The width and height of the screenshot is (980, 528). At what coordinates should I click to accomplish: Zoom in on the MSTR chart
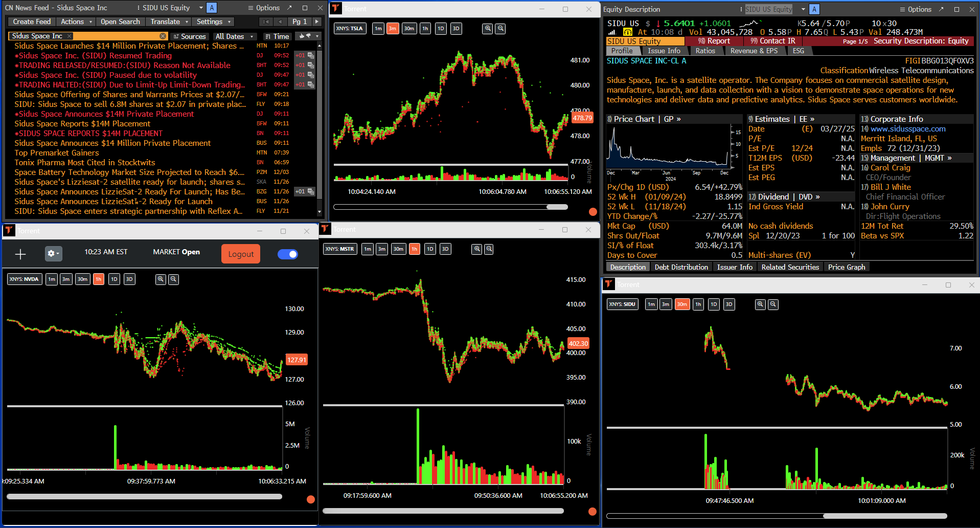pos(477,249)
